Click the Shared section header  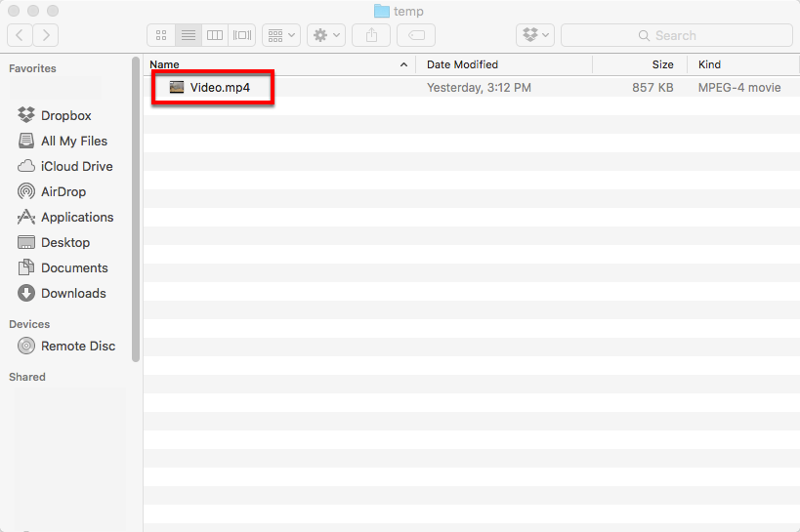pyautogui.click(x=27, y=377)
